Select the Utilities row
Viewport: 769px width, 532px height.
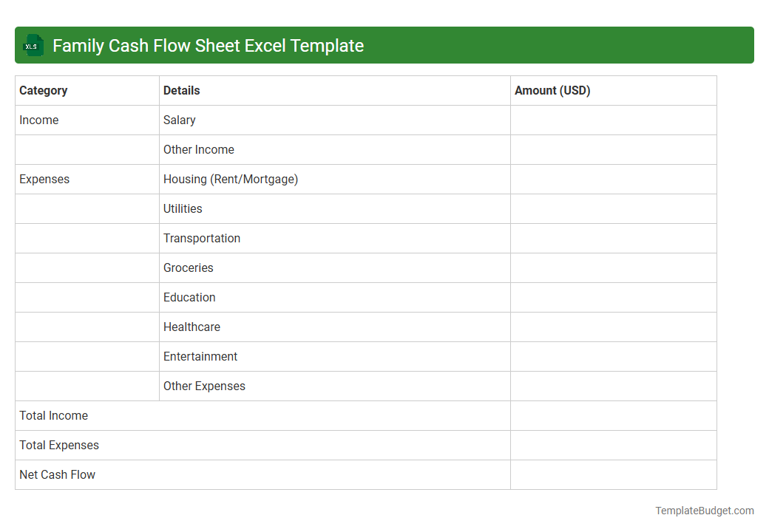[x=183, y=208]
